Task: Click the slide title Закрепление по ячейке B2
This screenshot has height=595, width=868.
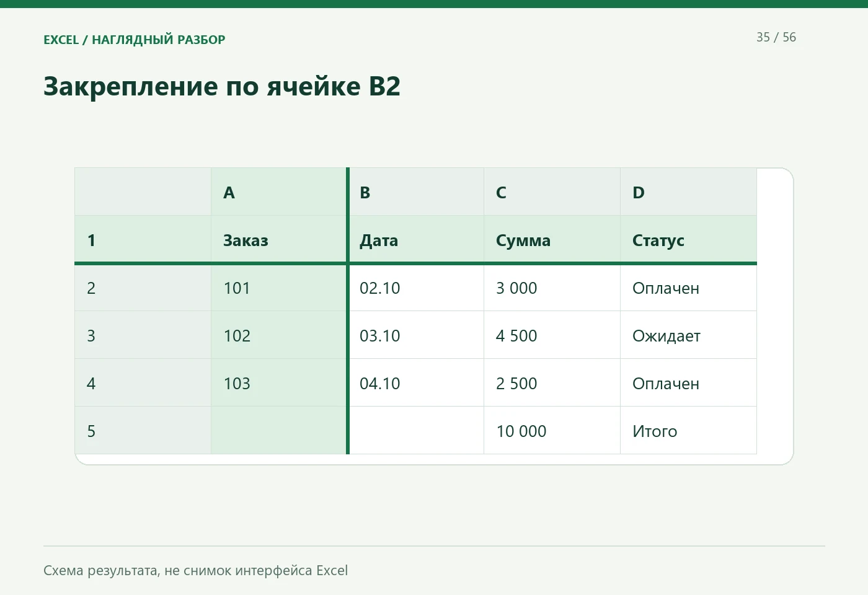Action: 222,86
